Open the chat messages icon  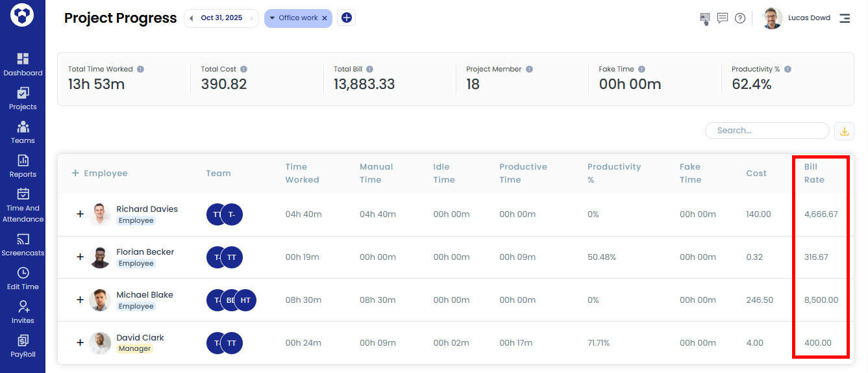click(722, 18)
